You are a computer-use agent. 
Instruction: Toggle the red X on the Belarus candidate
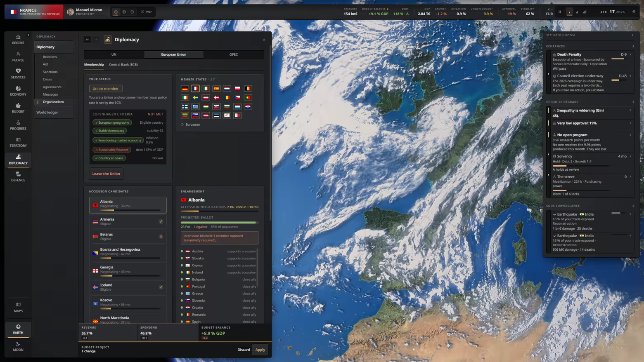pyautogui.click(x=161, y=237)
